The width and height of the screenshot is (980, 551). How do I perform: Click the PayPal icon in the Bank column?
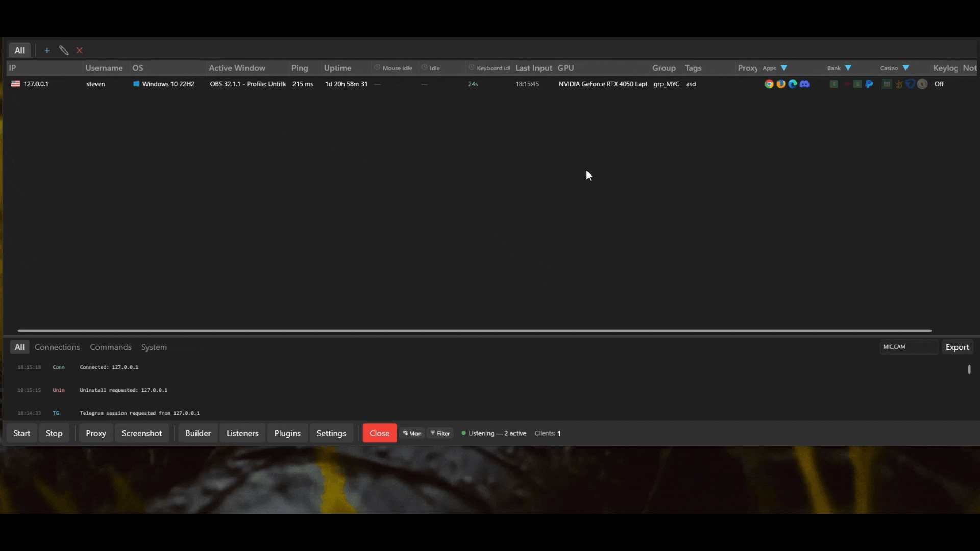(x=869, y=84)
